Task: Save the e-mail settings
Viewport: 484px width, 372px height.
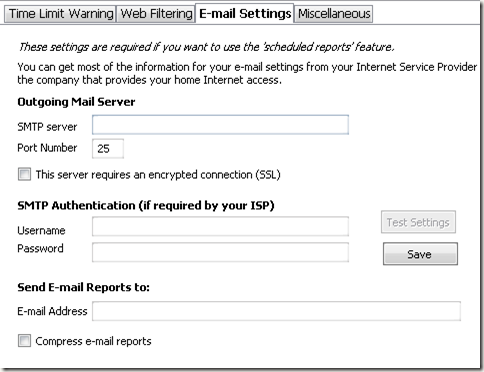Action: click(x=420, y=254)
